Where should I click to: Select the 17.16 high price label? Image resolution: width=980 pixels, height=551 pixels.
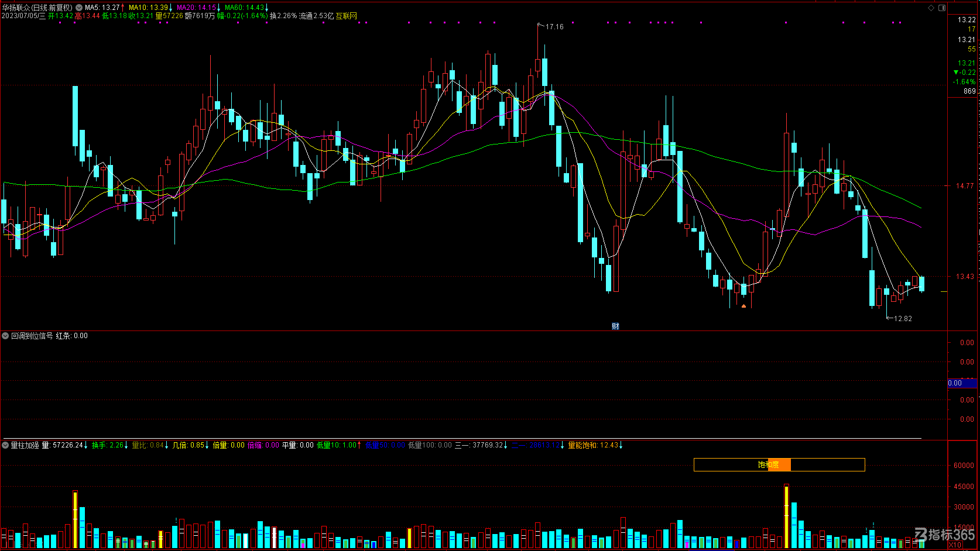(x=554, y=27)
